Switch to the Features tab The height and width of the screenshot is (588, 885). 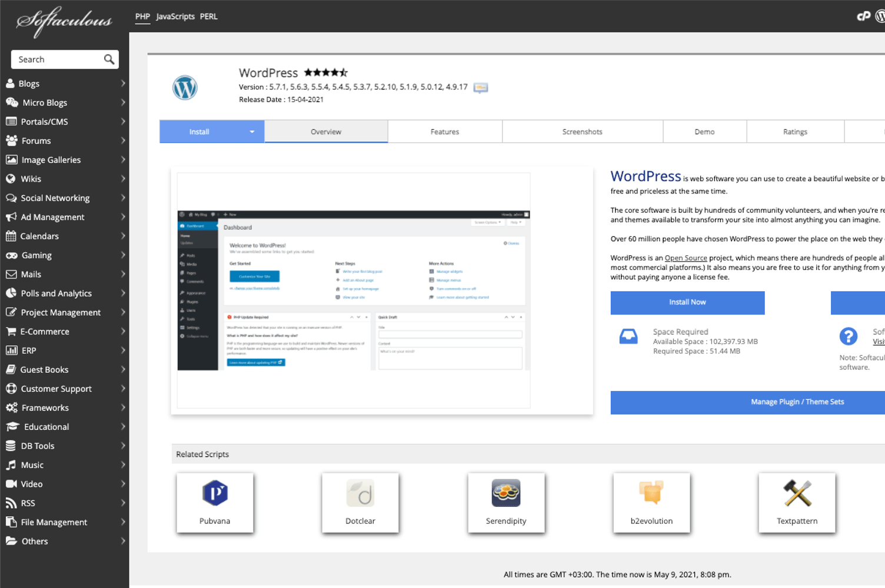coord(444,132)
